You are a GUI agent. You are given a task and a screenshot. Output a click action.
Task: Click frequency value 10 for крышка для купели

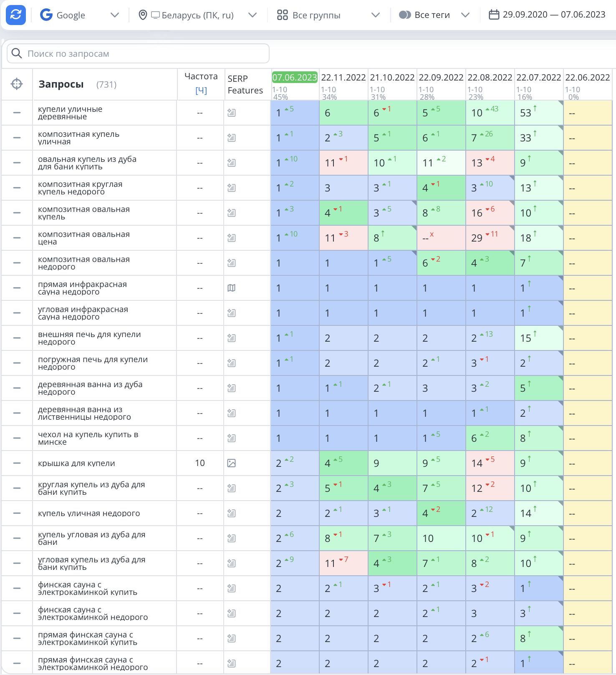click(200, 463)
